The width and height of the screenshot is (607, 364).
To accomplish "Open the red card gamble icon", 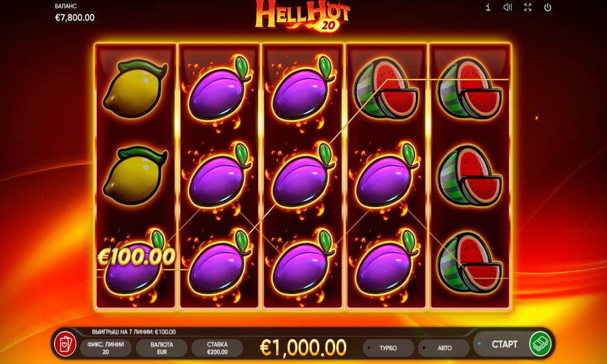I will 65,344.
